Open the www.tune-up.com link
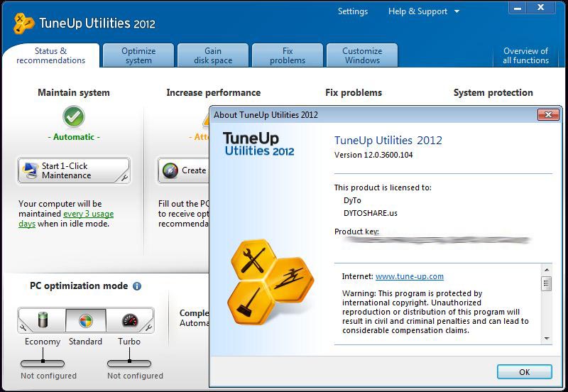 (410, 276)
